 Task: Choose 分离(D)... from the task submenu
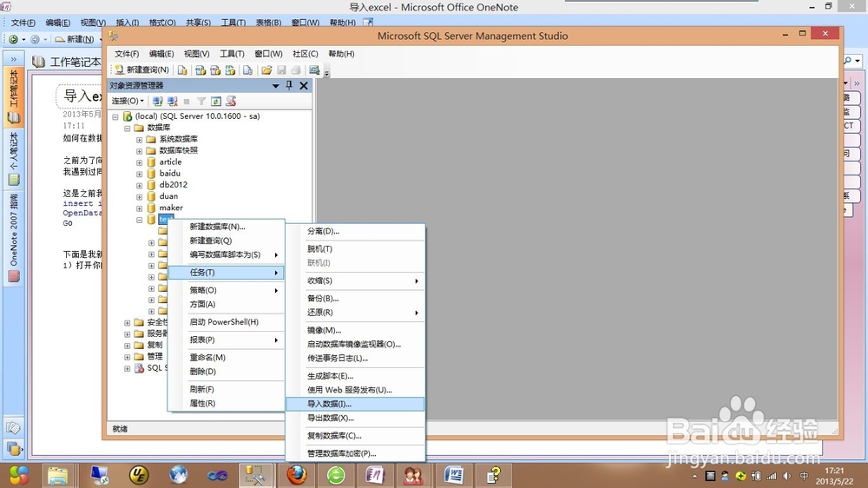(x=355, y=231)
